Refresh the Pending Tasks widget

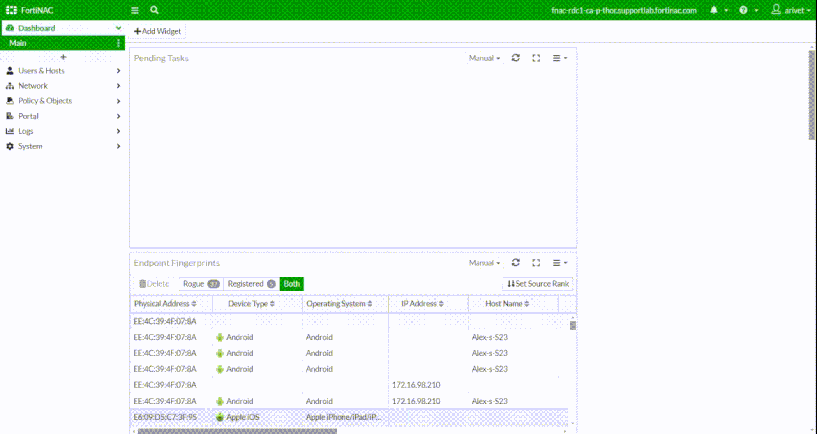(x=516, y=58)
